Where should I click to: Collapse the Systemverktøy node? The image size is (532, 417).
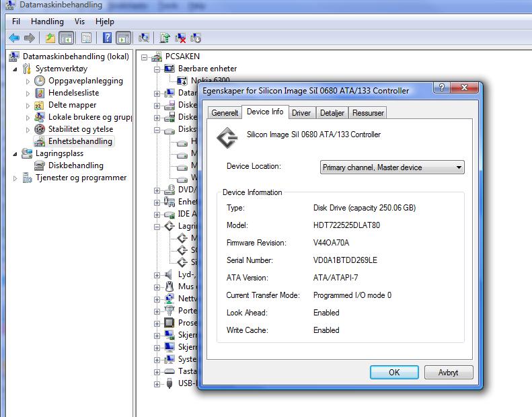[15, 69]
